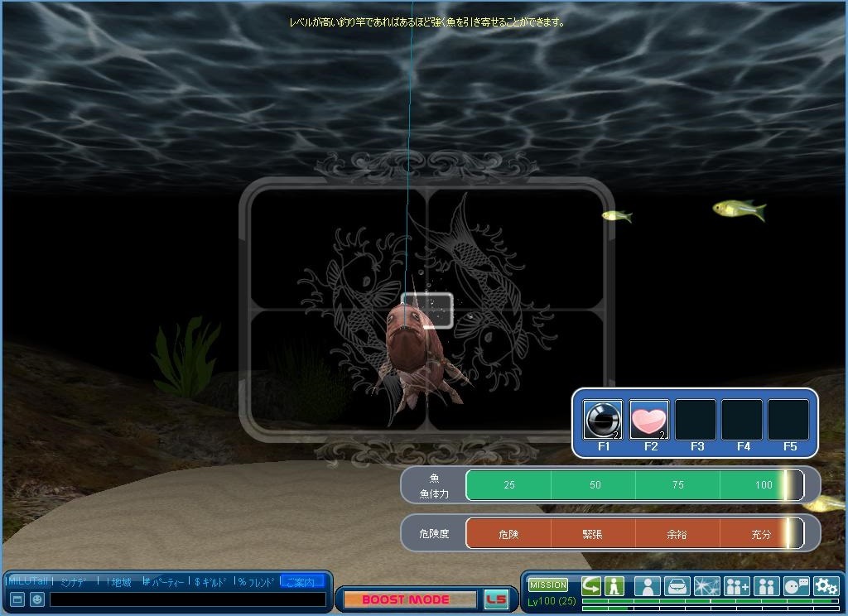Screen dimensions: 848x616
Task: Switch to the MILUTall chat tab
Action: tap(27, 581)
